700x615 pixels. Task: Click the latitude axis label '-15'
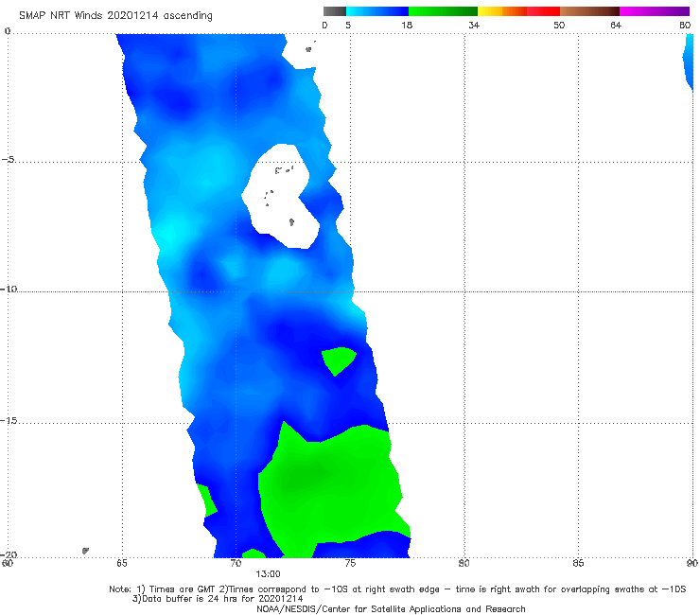pyautogui.click(x=9, y=420)
